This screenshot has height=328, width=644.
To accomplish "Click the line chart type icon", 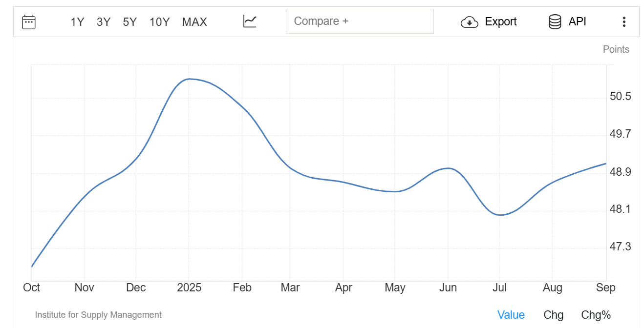I will pyautogui.click(x=250, y=21).
